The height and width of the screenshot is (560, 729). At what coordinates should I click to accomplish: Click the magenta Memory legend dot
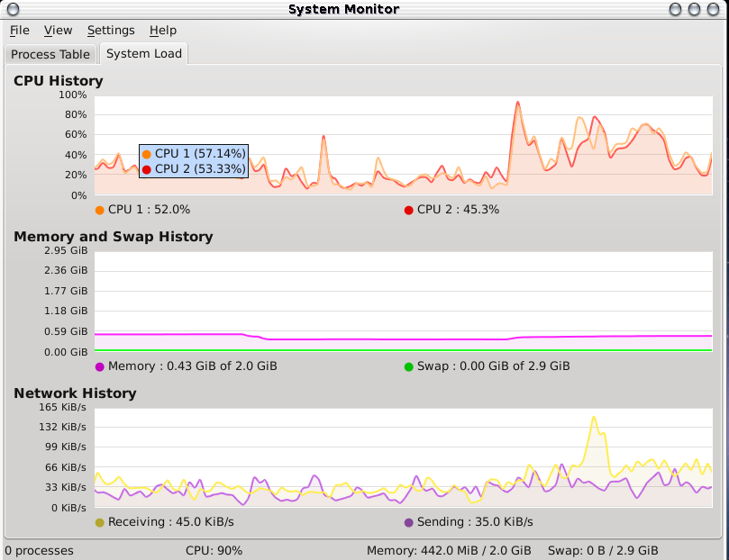tap(99, 366)
